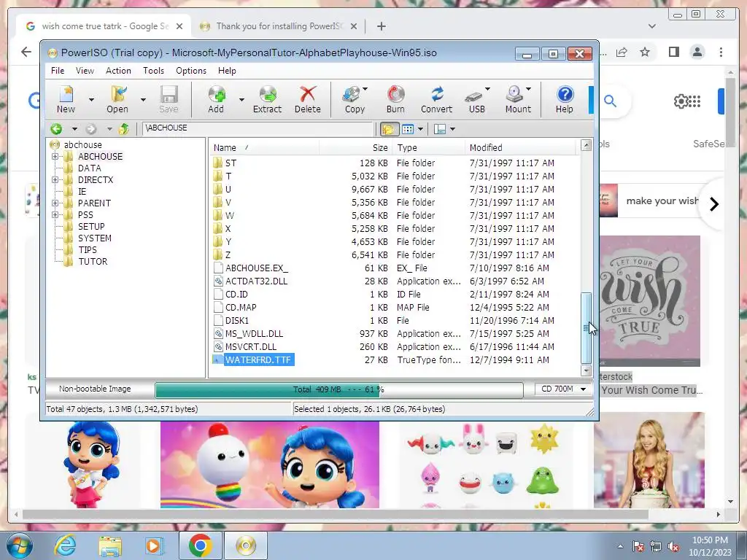Click the \ABCHOUSE path field
The image size is (747, 560).
[x=258, y=128]
